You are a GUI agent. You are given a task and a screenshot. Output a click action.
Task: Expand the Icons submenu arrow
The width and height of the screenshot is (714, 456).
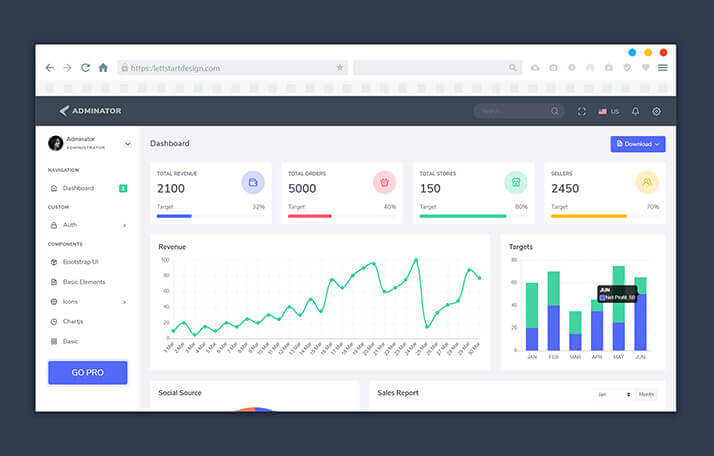pos(124,302)
